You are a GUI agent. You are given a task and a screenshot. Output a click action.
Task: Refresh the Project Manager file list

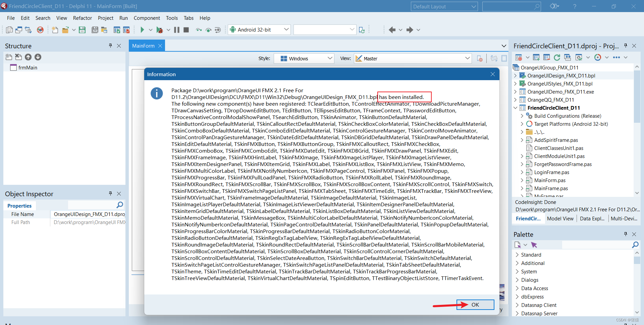(557, 57)
